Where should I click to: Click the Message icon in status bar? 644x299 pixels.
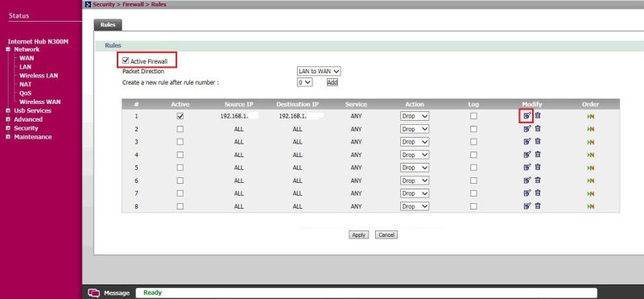94,293
